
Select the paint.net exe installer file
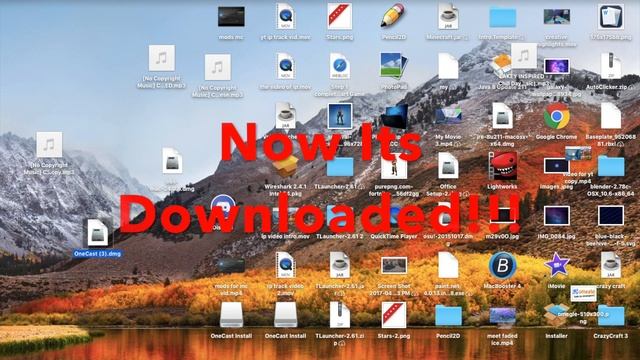448,265
